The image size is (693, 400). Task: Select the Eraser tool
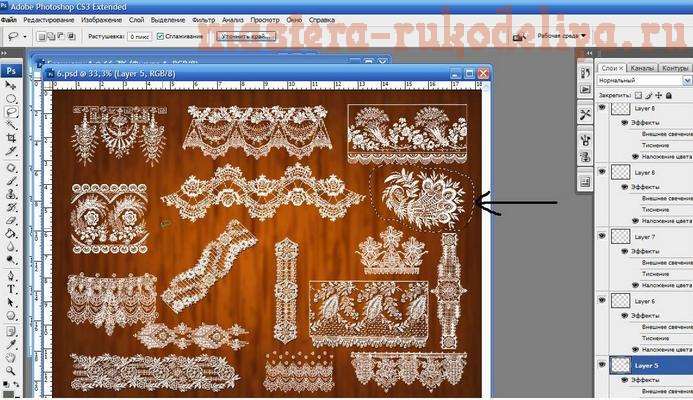11,220
